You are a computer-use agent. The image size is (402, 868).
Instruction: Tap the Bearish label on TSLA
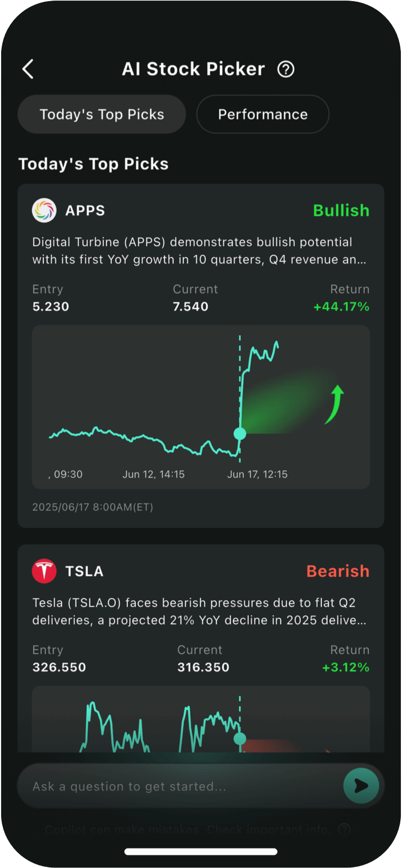(x=337, y=571)
